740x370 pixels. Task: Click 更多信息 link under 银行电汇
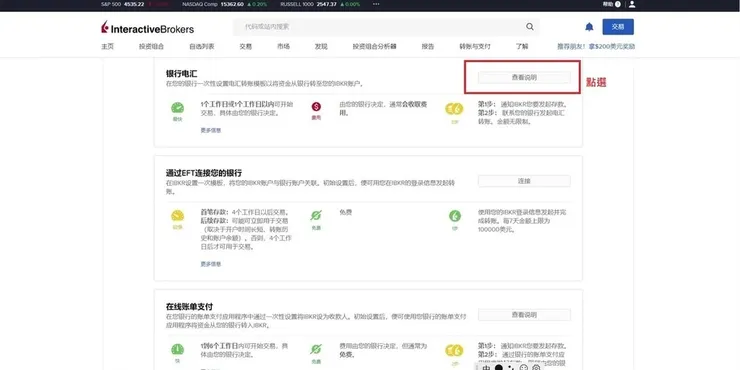(x=210, y=130)
